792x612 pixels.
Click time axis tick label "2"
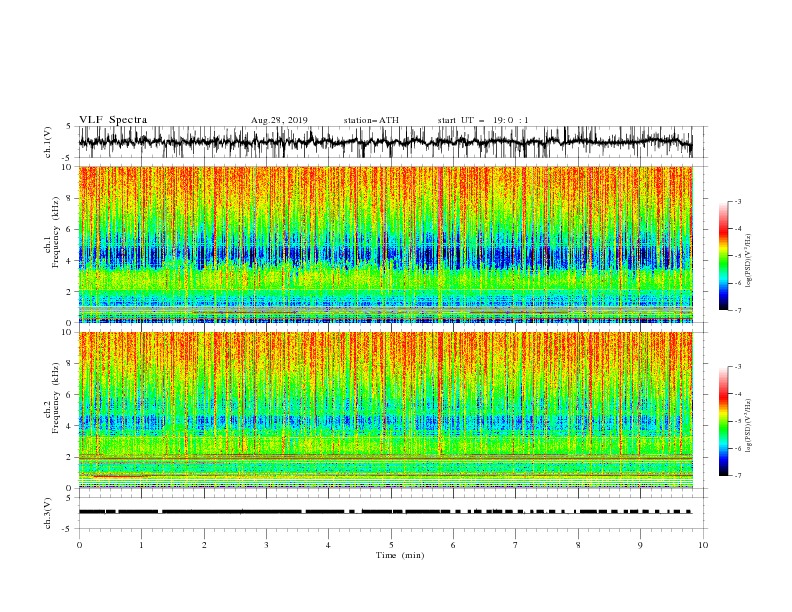[x=204, y=545]
